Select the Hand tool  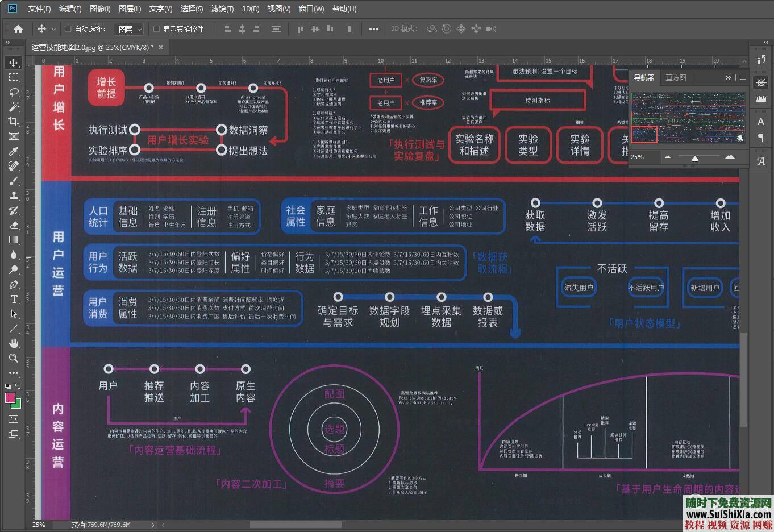[x=14, y=343]
